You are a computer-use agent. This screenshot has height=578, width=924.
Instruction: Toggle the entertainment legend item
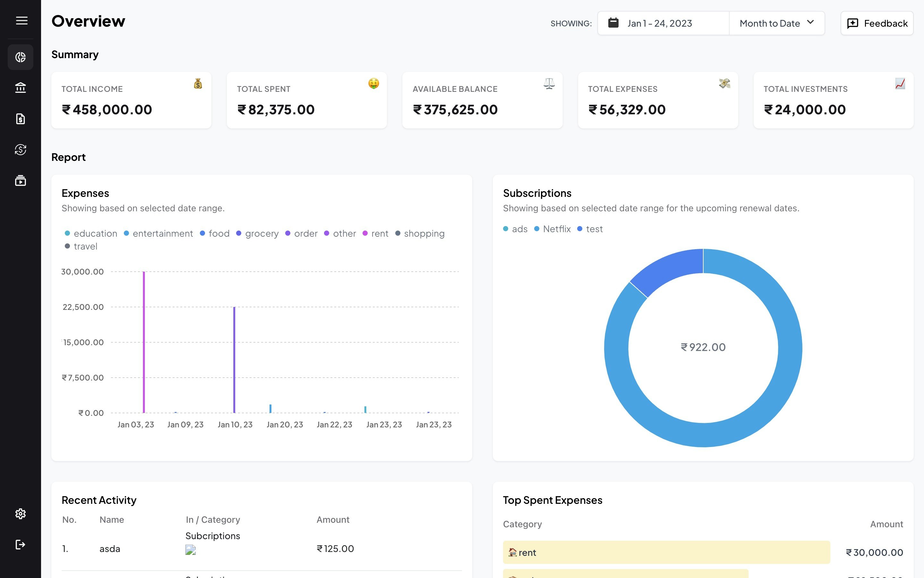point(158,233)
